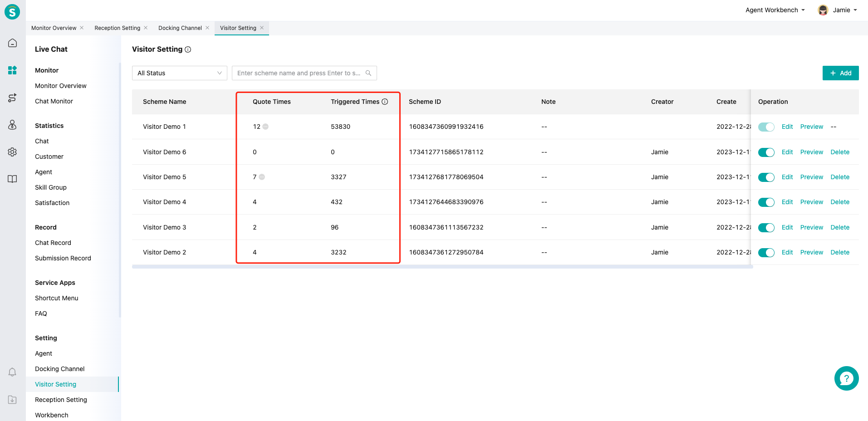Viewport: 868px width, 421px height.
Task: Click the triggered count 53830
Action: pyautogui.click(x=340, y=127)
